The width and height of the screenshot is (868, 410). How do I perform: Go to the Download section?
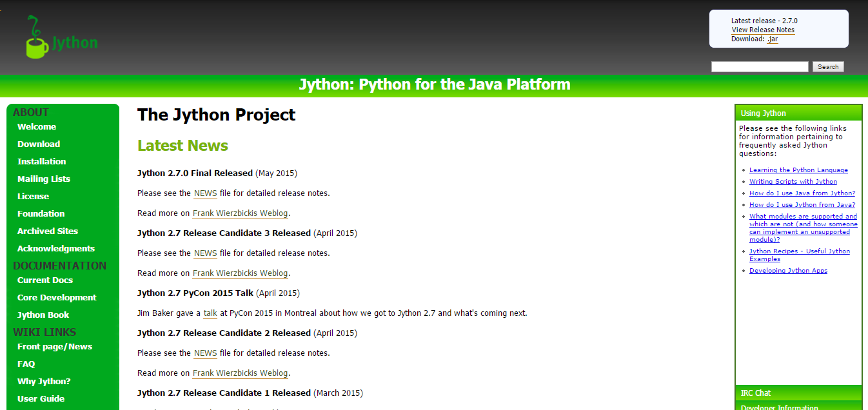[38, 144]
